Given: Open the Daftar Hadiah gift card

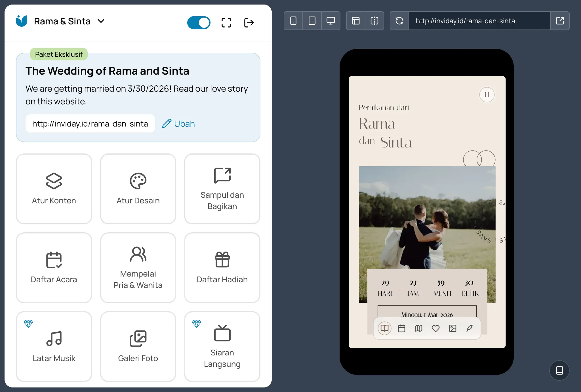Looking at the screenshot, I should click(222, 267).
